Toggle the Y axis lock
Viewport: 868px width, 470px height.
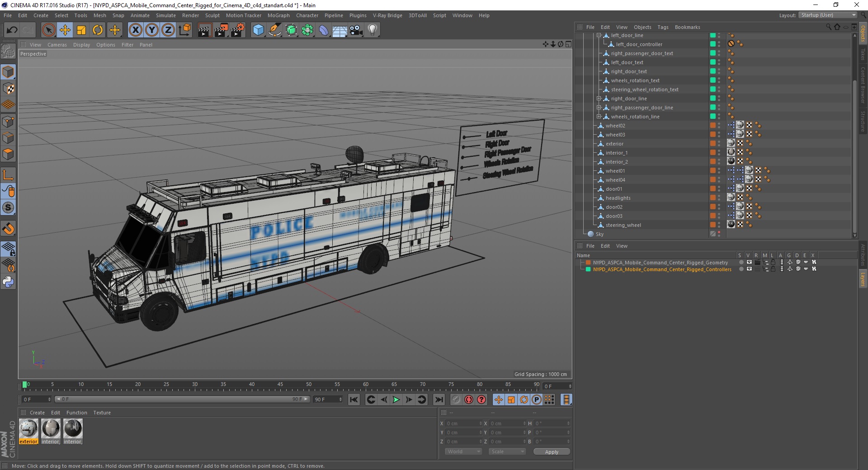[152, 30]
